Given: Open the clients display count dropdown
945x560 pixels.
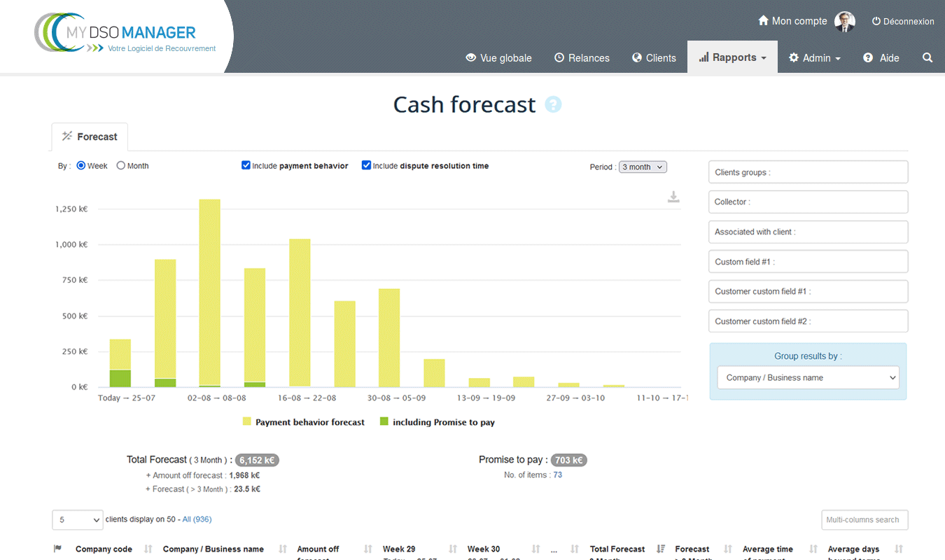Looking at the screenshot, I should (x=77, y=520).
